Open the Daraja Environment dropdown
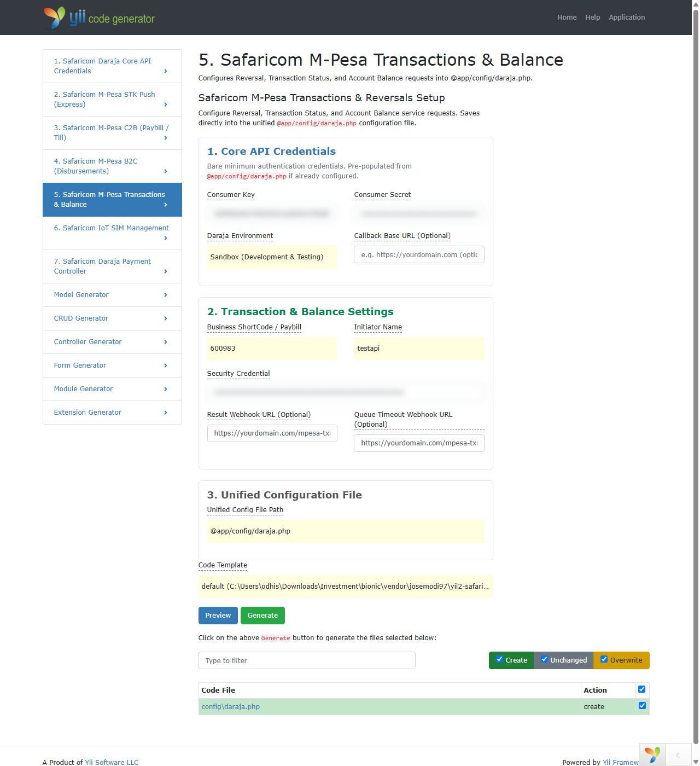Image resolution: width=700 pixels, height=766 pixels. click(x=272, y=257)
